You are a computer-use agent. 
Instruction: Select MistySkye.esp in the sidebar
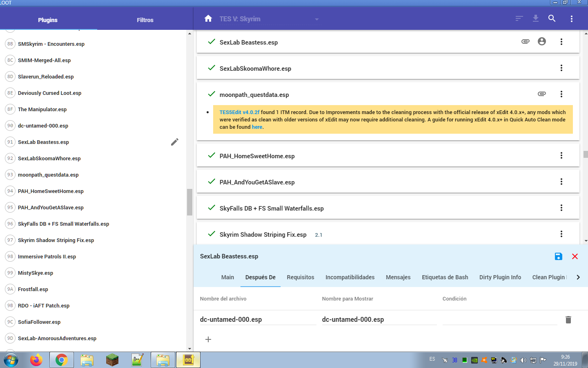pos(36,273)
